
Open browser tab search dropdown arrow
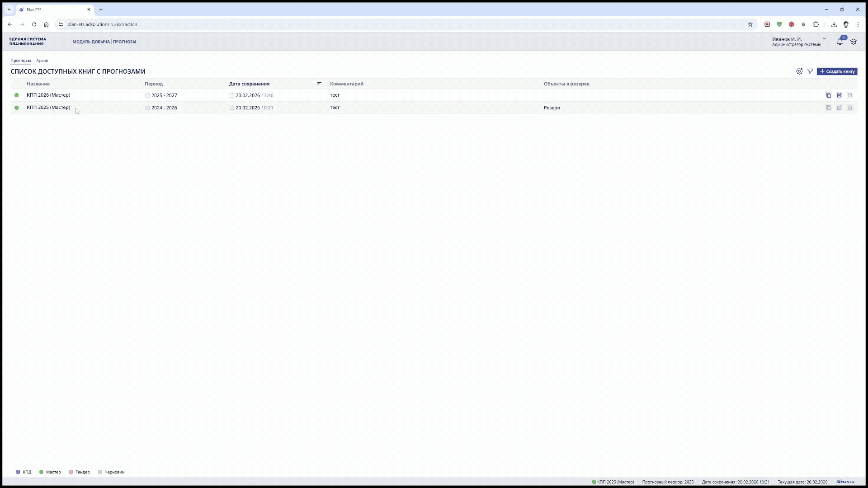point(9,9)
